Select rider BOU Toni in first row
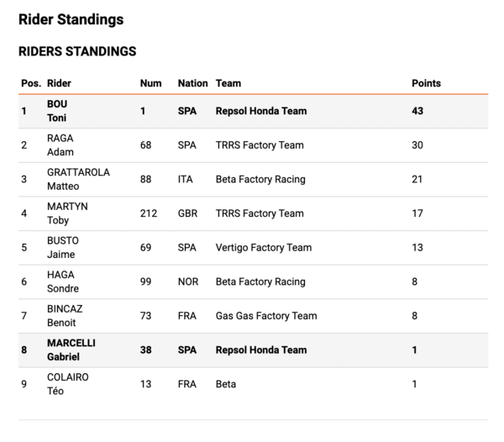 [x=57, y=111]
